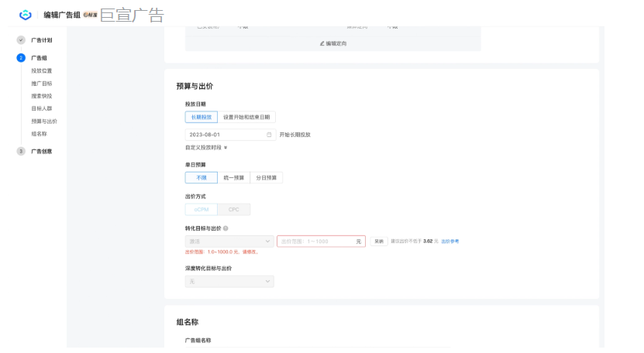Select CPC bidding method

click(234, 210)
